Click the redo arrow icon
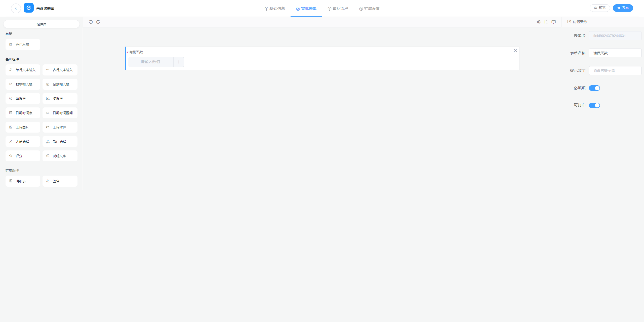Image resolution: width=644 pixels, height=322 pixels. pyautogui.click(x=98, y=22)
